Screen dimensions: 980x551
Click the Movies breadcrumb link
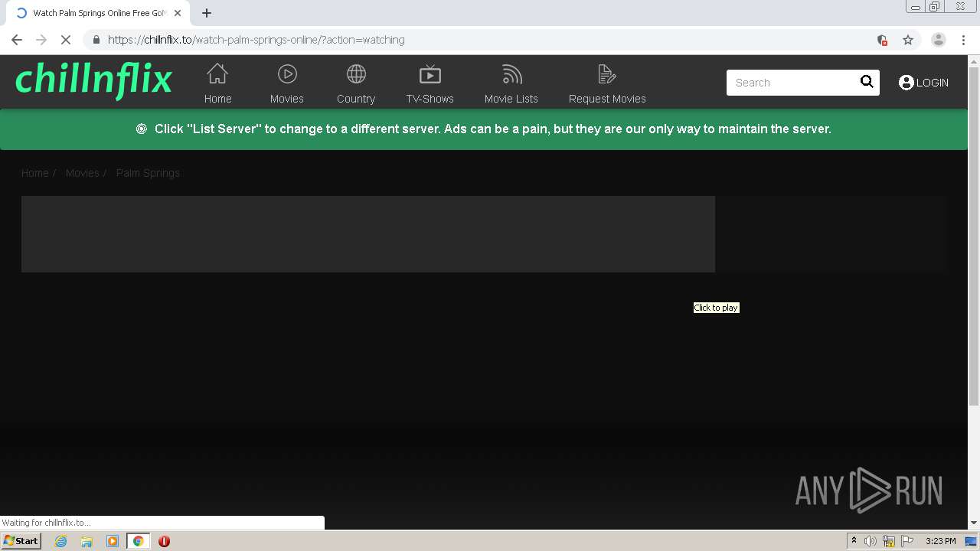click(x=83, y=173)
